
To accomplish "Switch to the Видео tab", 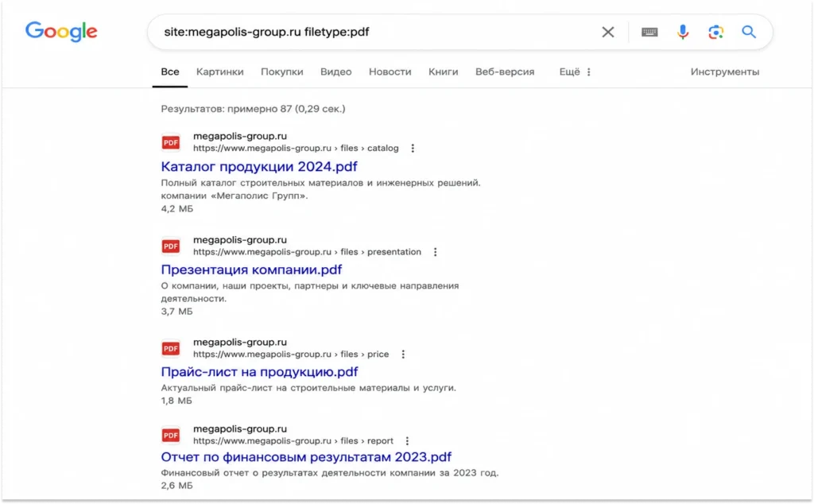I will 336,72.
